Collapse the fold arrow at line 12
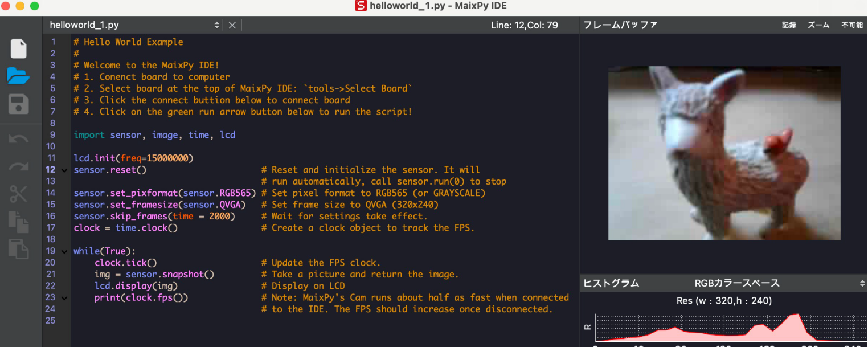Viewport: 868px width, 347px height. tap(64, 170)
